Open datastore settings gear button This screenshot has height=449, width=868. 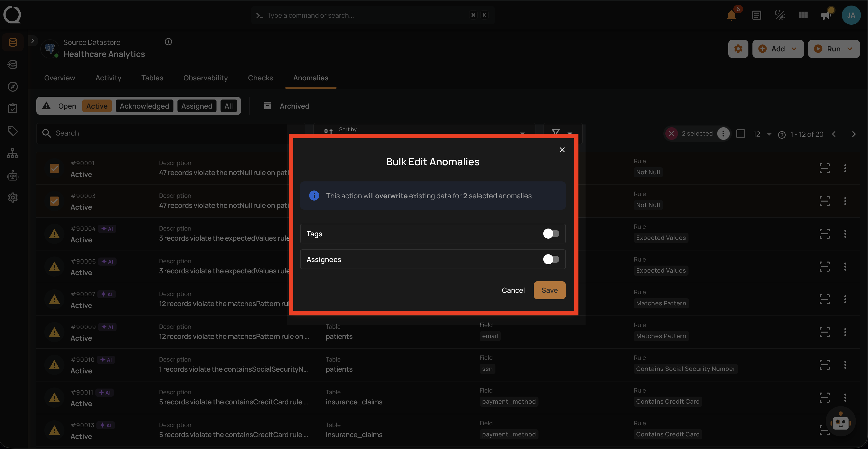tap(738, 49)
